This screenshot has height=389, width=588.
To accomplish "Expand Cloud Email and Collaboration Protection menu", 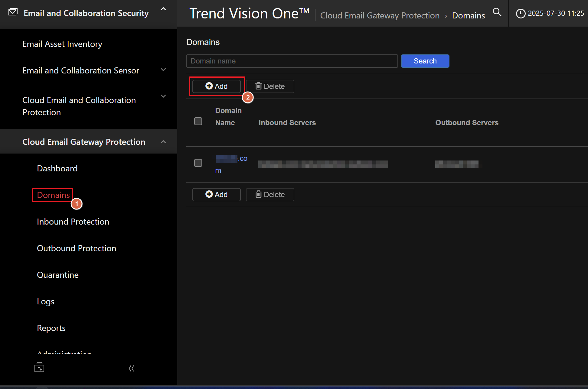I will tap(163, 96).
